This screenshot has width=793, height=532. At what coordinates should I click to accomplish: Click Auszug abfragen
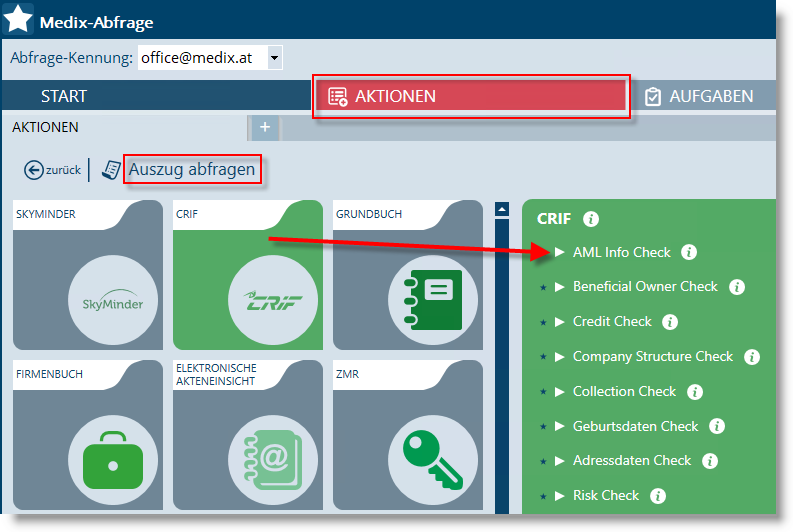(x=191, y=170)
